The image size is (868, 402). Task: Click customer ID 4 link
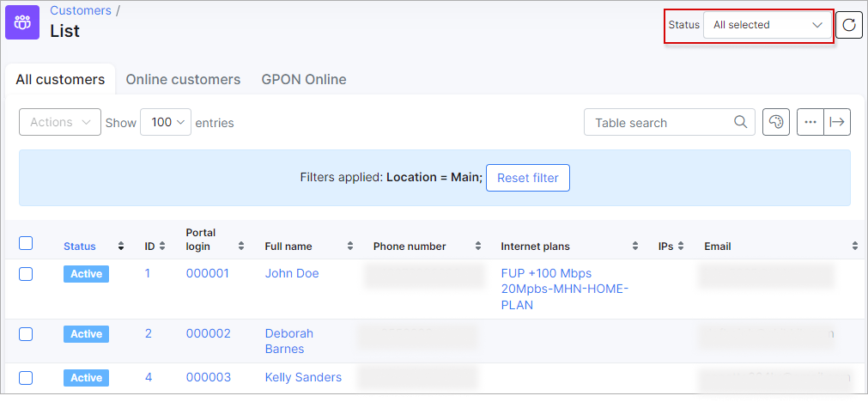[149, 378]
